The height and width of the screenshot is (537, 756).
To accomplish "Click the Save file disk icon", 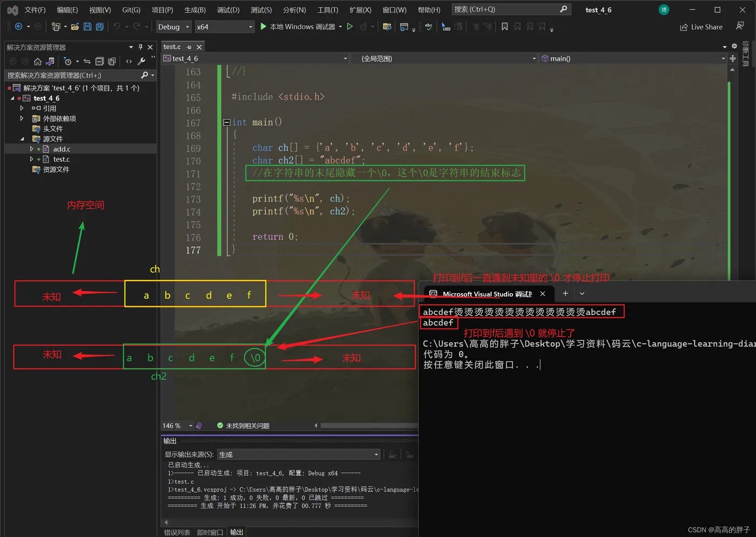I will [87, 26].
